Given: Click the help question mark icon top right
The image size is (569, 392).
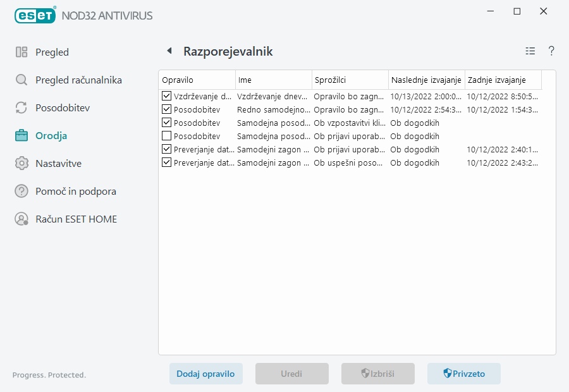Looking at the screenshot, I should pyautogui.click(x=551, y=51).
